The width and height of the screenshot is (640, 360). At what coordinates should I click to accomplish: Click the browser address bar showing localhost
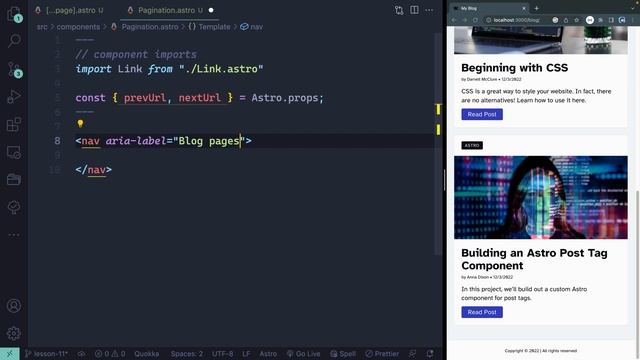pyautogui.click(x=516, y=20)
